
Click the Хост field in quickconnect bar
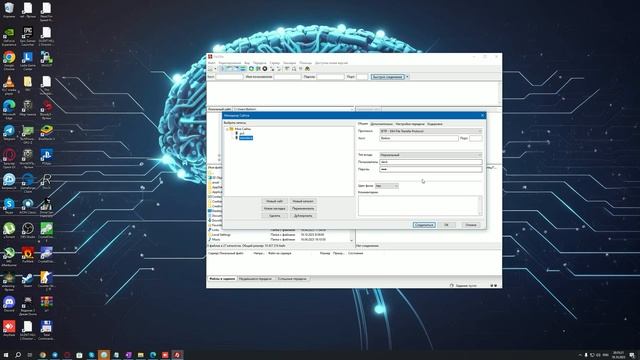coord(229,77)
